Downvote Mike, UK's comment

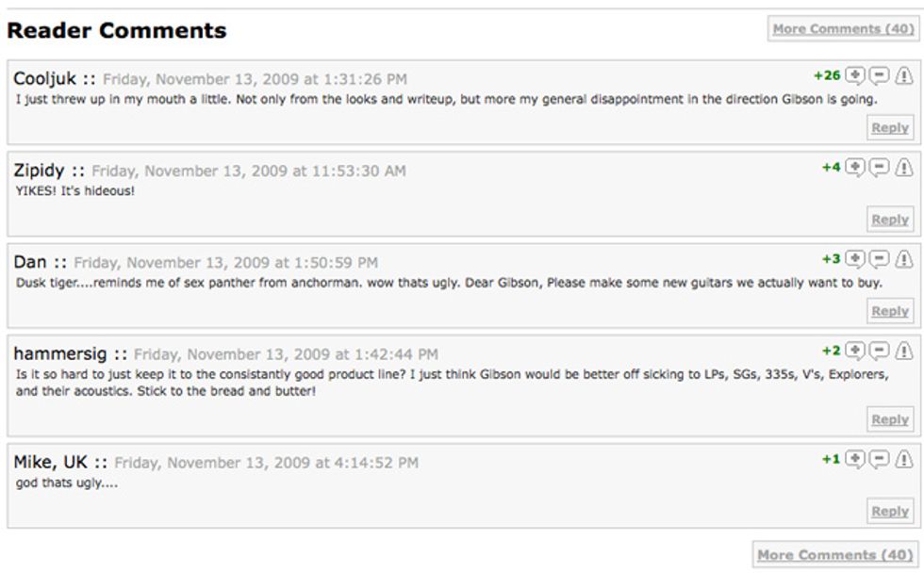tap(879, 459)
